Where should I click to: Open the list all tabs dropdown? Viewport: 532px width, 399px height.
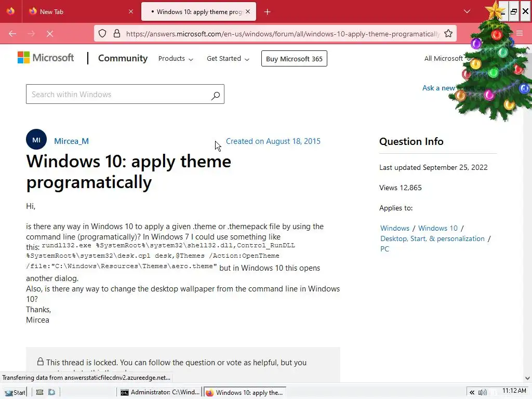[x=467, y=11]
